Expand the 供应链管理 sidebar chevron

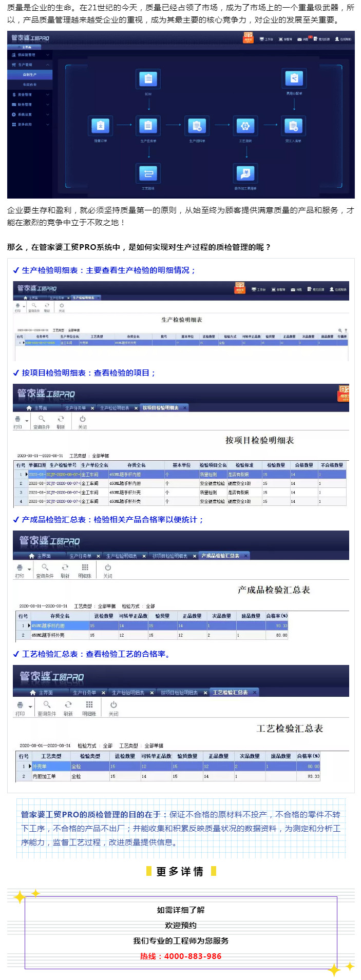click(48, 55)
